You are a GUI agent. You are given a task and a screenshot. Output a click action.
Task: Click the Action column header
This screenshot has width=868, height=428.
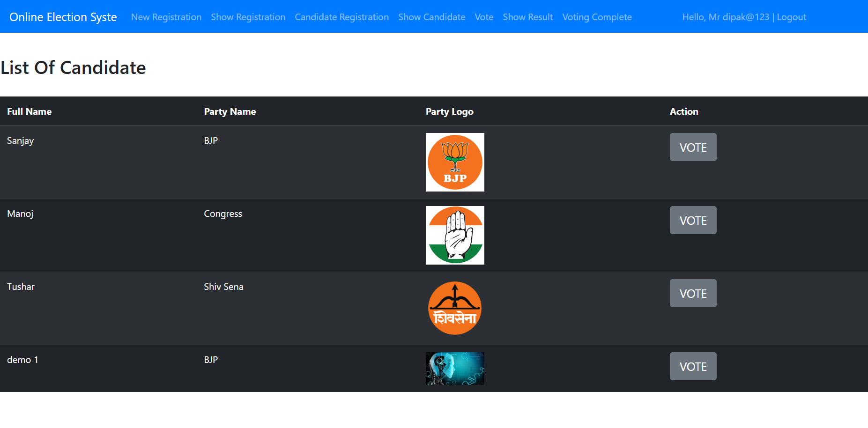[x=683, y=111]
